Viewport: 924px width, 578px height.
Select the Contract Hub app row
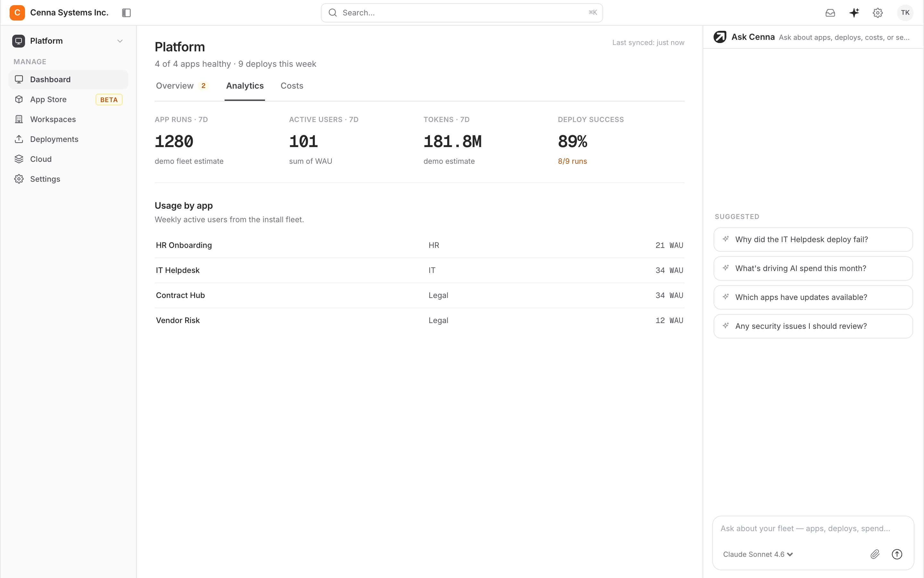pos(419,295)
